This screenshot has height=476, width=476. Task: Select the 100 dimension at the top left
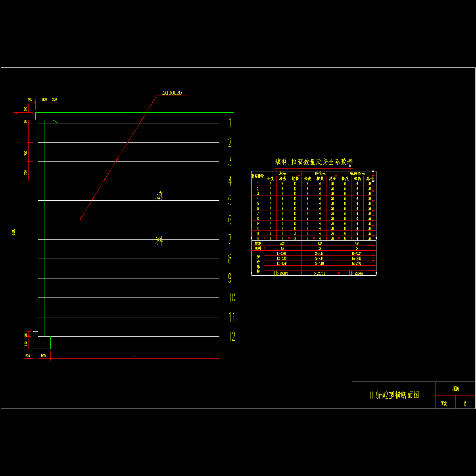30,99
